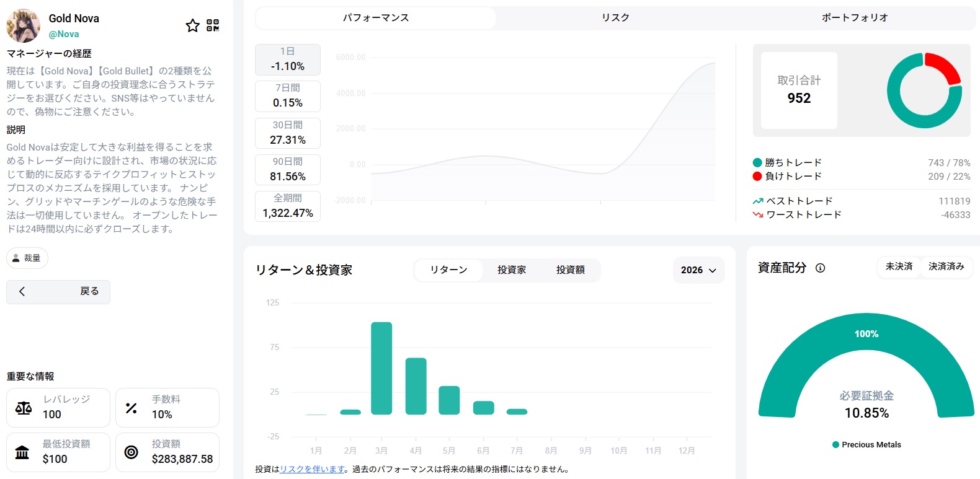Click the investment amount target icon
This screenshot has height=479, width=980.
click(131, 452)
